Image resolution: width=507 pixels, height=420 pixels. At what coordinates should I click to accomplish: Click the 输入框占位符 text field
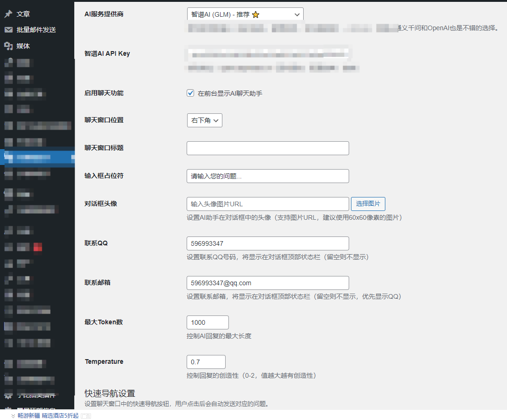(267, 176)
